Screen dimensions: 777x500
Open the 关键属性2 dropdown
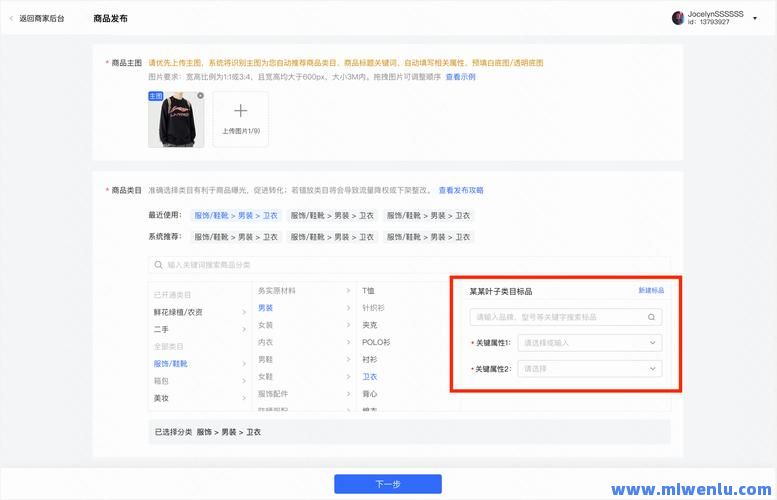pyautogui.click(x=590, y=369)
